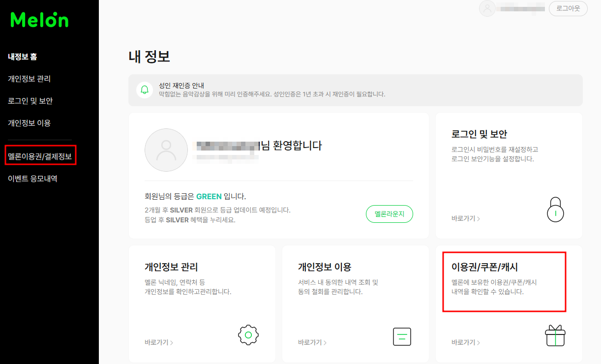Click the padlock icon in login card
Viewport: 601px width, 364px height.
click(555, 210)
